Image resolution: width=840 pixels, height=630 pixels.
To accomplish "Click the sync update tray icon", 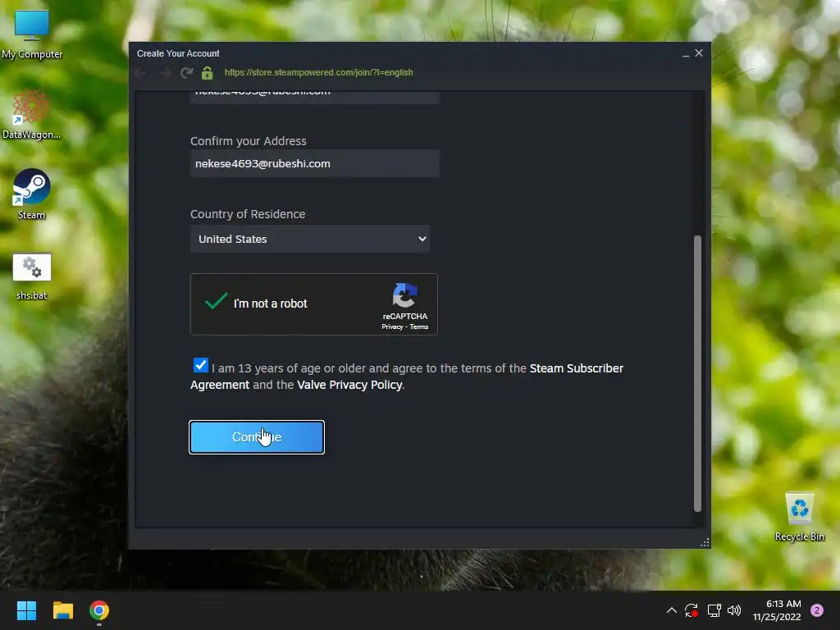I will [x=691, y=610].
